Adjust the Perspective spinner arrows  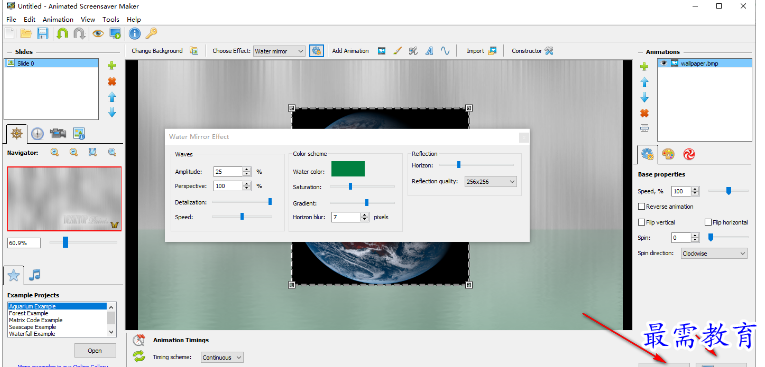pyautogui.click(x=247, y=186)
